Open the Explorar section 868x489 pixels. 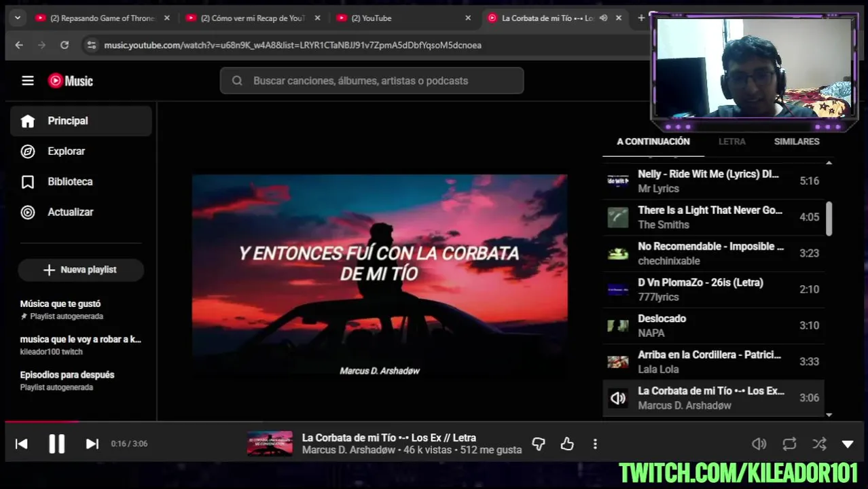tap(81, 151)
